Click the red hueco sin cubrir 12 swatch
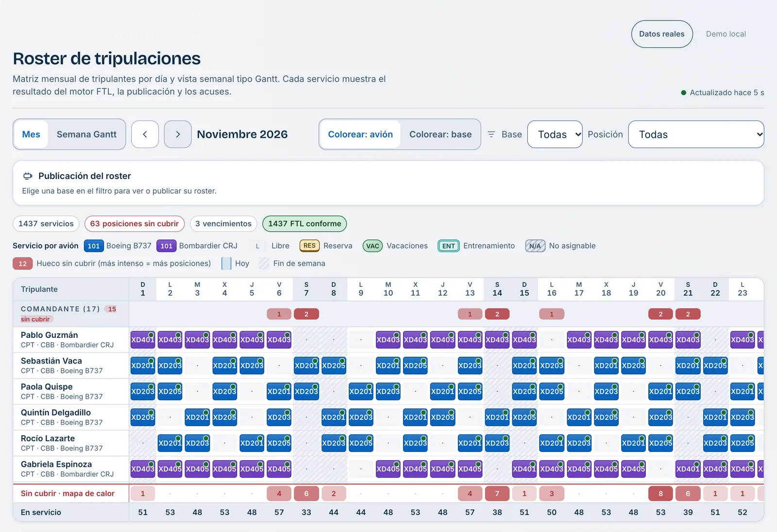Viewport: 777px width, 532px height. click(x=23, y=264)
